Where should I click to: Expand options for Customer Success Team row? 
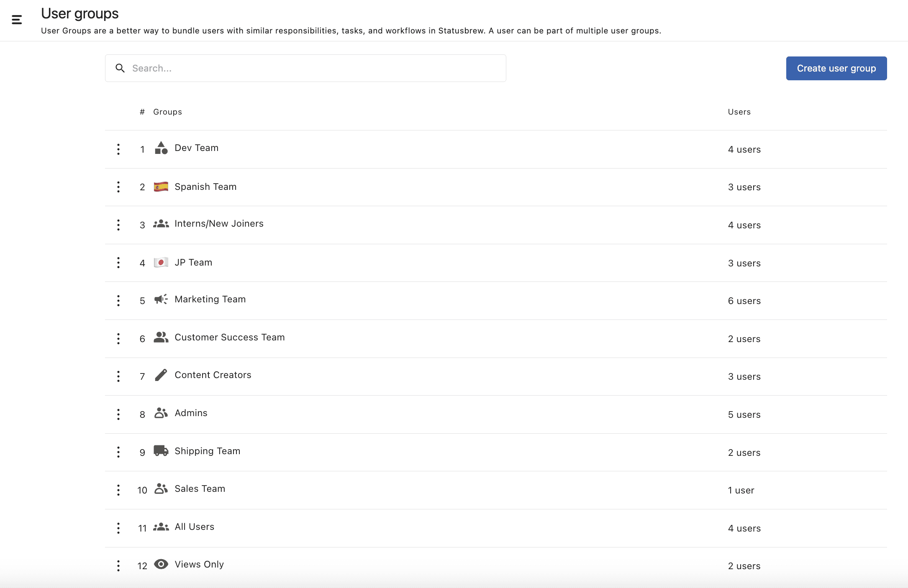pyautogui.click(x=118, y=339)
